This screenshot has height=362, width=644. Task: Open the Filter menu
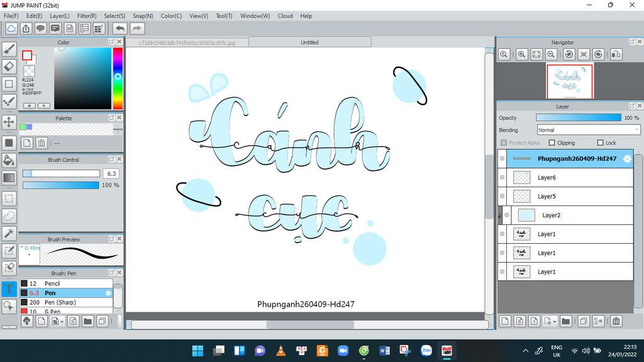pos(87,16)
